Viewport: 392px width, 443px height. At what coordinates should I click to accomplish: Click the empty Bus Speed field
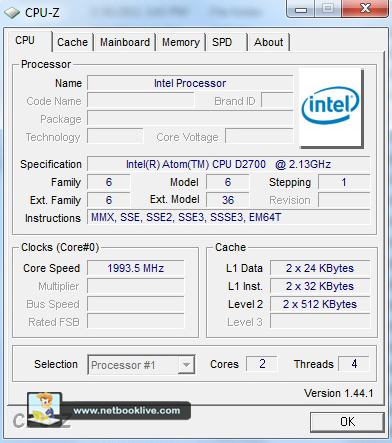point(136,304)
